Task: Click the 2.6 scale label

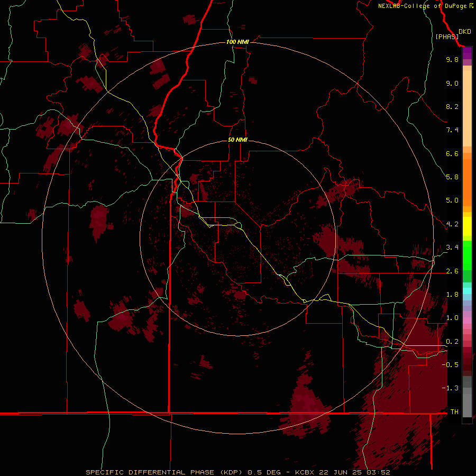Action: coord(452,271)
